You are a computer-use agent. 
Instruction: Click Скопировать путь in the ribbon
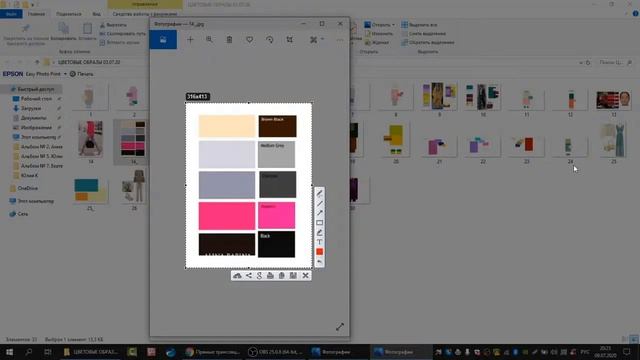pyautogui.click(x=123, y=33)
